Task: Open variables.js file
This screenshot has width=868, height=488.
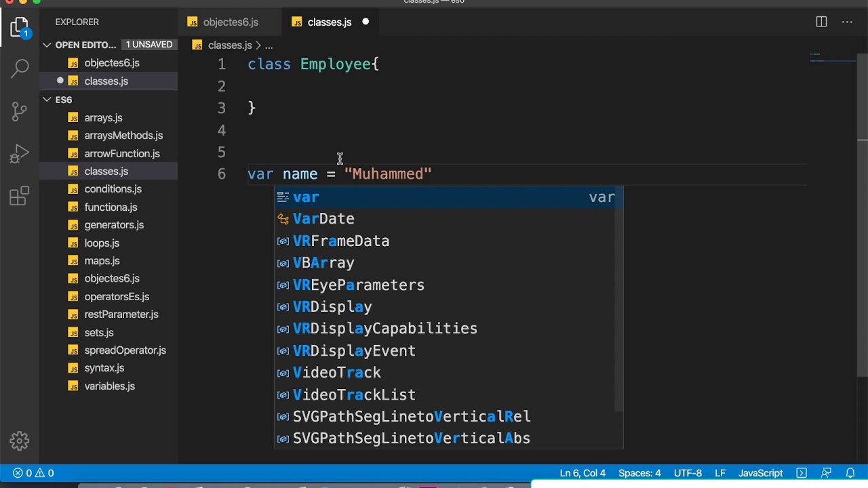Action: 108,386
